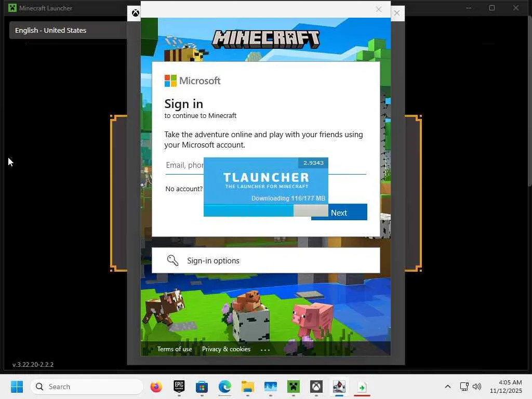
Task: Minimize the Minecraft Launcher window
Action: (469, 8)
